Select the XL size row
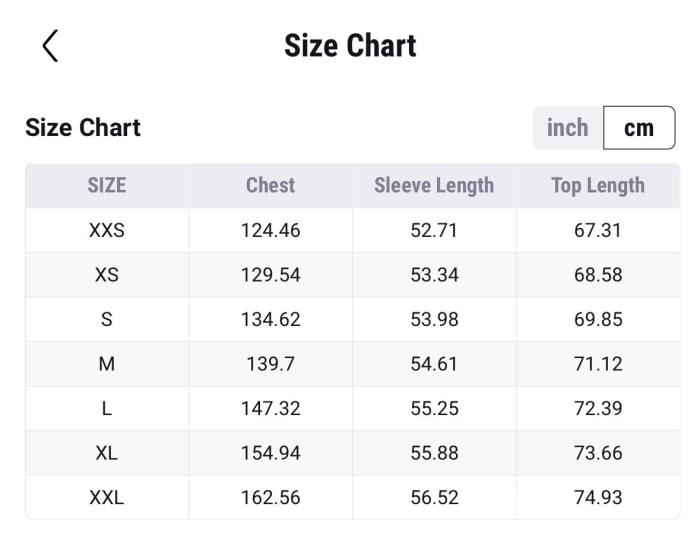Viewport: 700px width, 554px height. coord(107,453)
